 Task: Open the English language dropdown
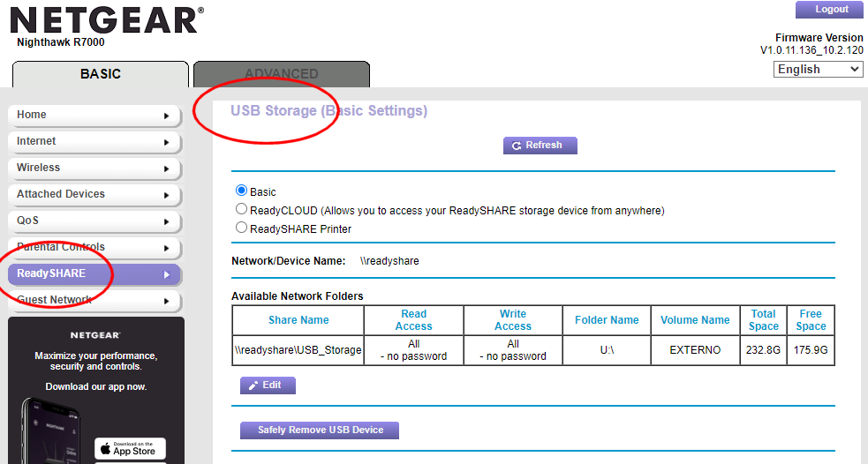click(819, 69)
